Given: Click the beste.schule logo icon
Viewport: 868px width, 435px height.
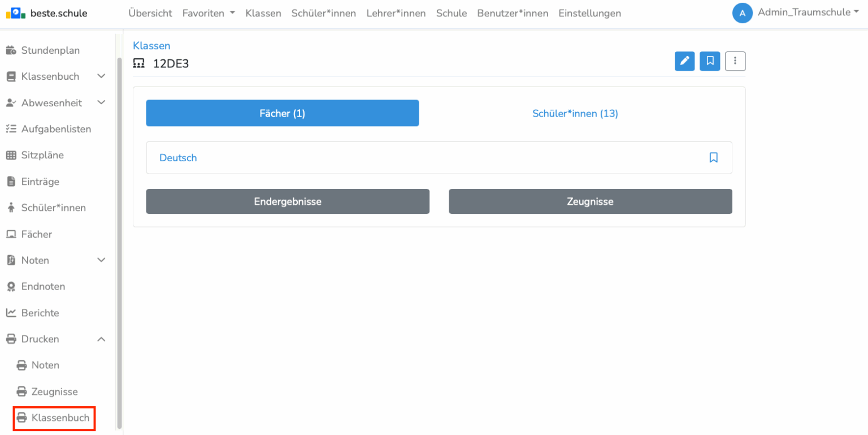Looking at the screenshot, I should (16, 13).
